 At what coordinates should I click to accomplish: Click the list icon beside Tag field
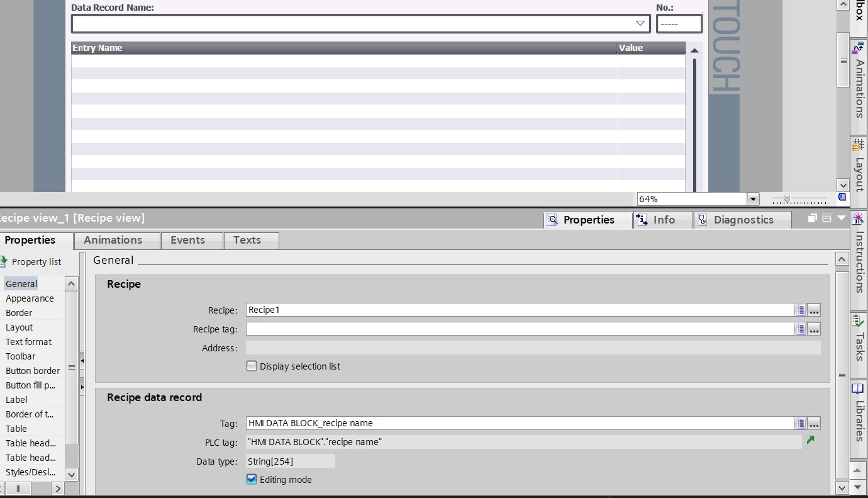[801, 423]
